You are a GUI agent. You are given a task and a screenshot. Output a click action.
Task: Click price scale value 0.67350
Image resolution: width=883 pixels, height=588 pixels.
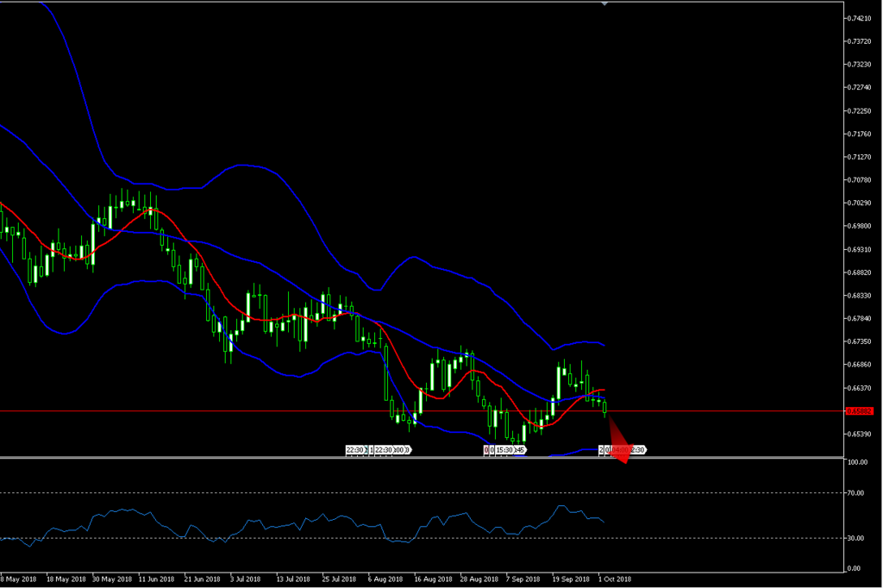pos(860,342)
